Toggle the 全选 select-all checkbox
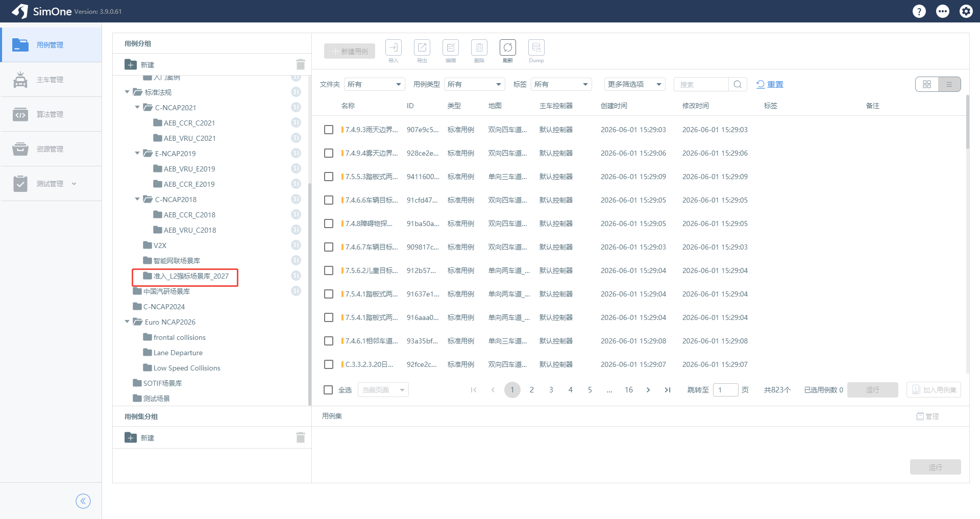This screenshot has height=519, width=980. [329, 390]
